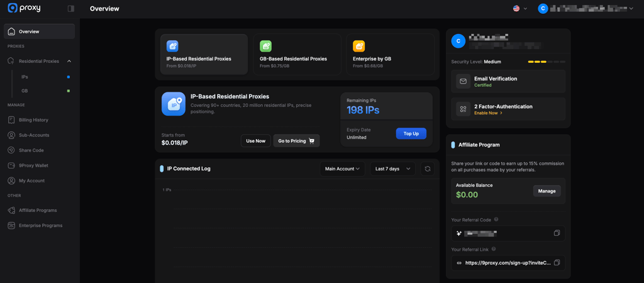Click the blue IP-Based Residential Proxies card icon
The height and width of the screenshot is (283, 644).
pos(172,46)
